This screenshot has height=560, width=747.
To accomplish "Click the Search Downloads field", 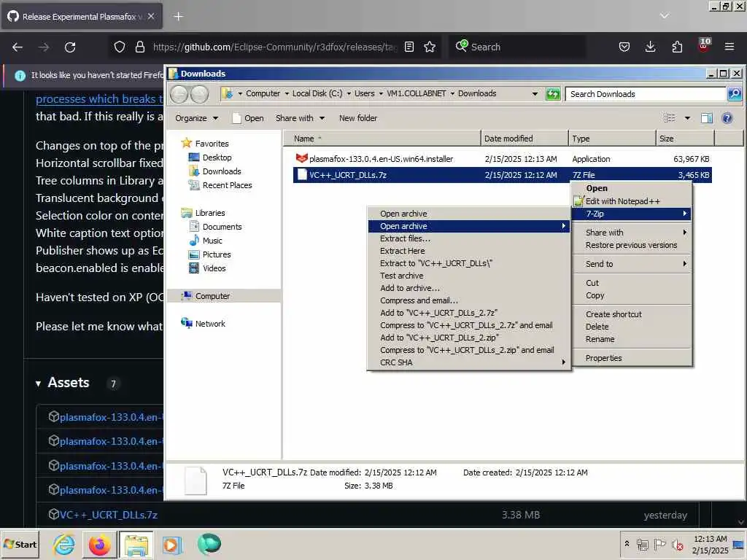I will click(x=646, y=94).
